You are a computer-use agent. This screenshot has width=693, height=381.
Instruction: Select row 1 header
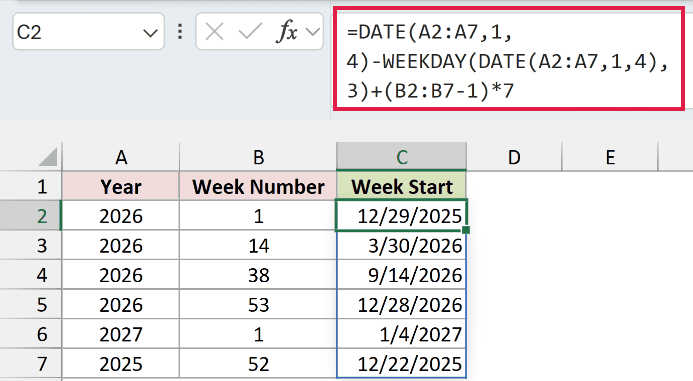click(x=30, y=186)
